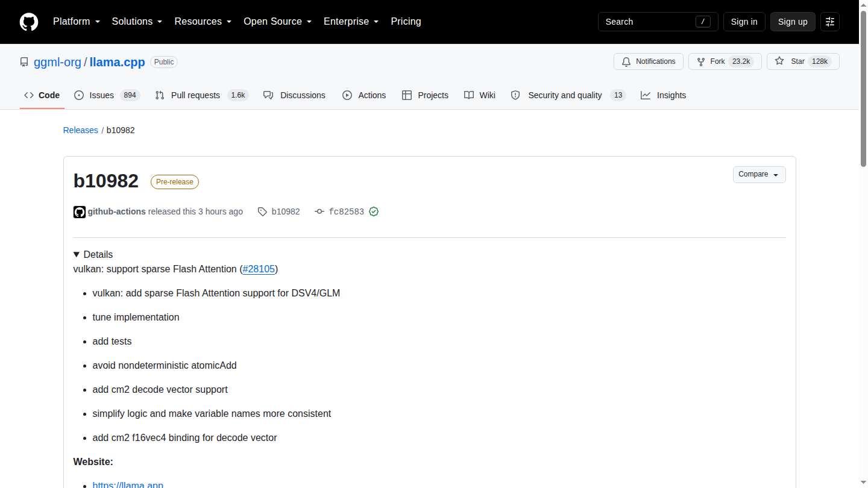Open the ggml-org organization link
The image size is (868, 488).
pos(57,62)
